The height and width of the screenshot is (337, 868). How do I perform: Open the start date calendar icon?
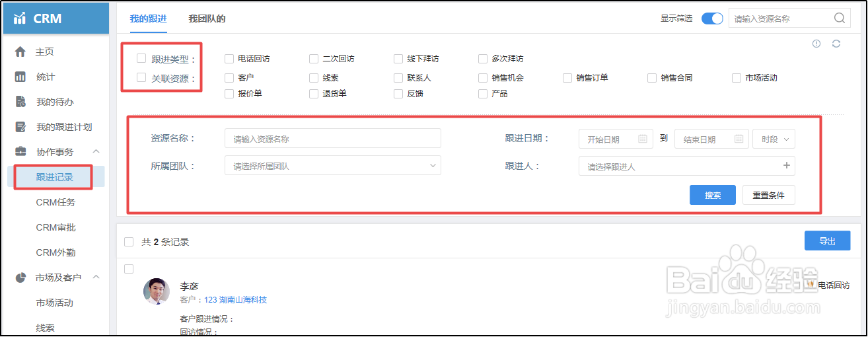643,139
